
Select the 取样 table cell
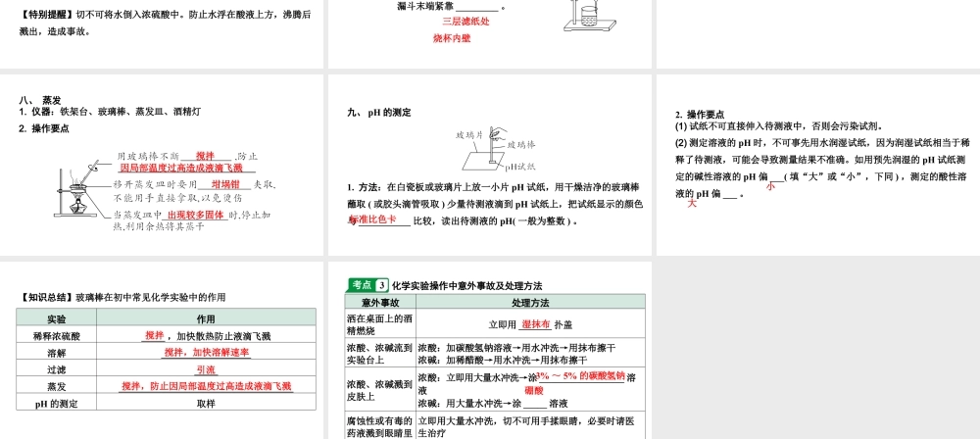[x=206, y=404]
